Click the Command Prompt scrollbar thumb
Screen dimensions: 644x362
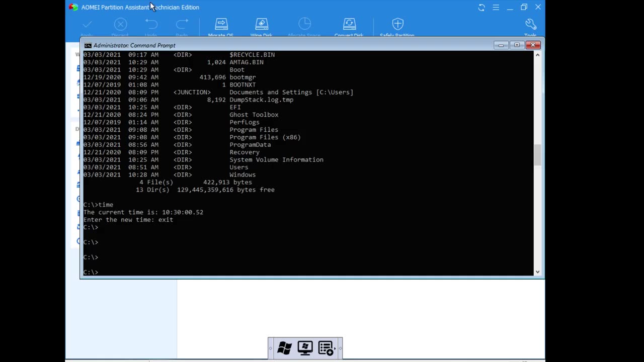coord(537,154)
